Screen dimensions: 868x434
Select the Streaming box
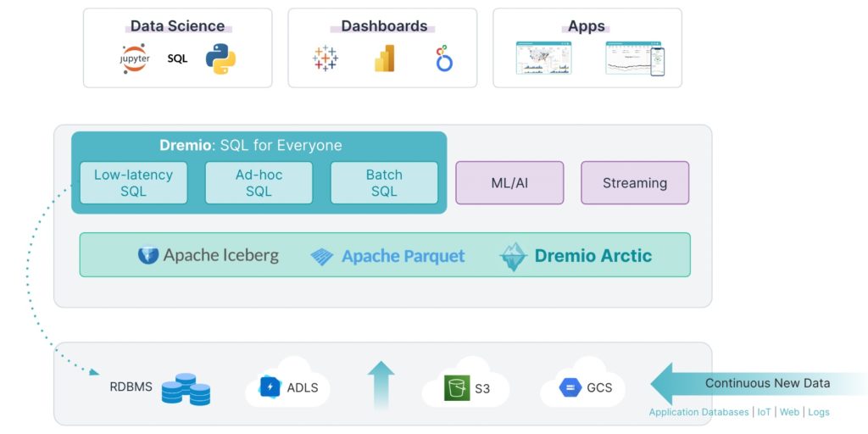pyautogui.click(x=635, y=183)
